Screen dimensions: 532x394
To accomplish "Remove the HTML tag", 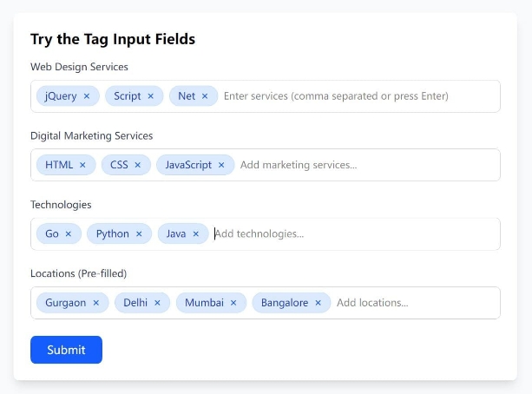I will tap(82, 165).
